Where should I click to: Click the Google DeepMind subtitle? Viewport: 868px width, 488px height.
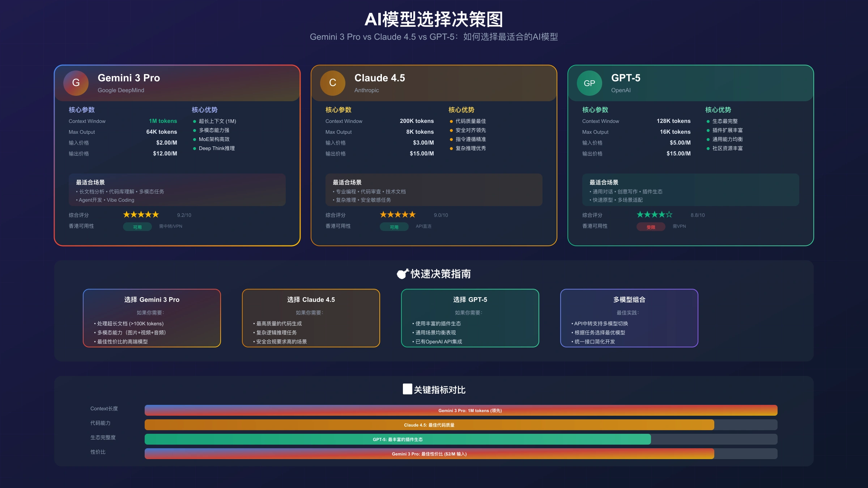(x=121, y=90)
